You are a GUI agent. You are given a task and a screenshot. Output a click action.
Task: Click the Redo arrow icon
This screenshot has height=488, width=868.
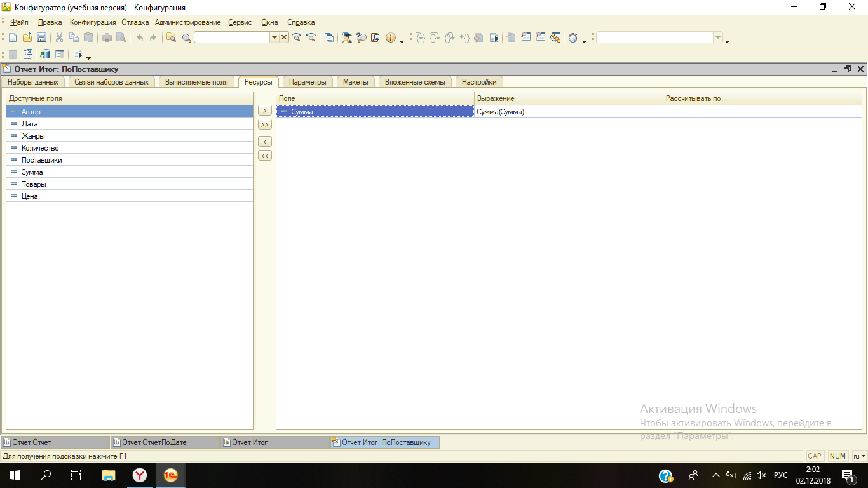(153, 37)
